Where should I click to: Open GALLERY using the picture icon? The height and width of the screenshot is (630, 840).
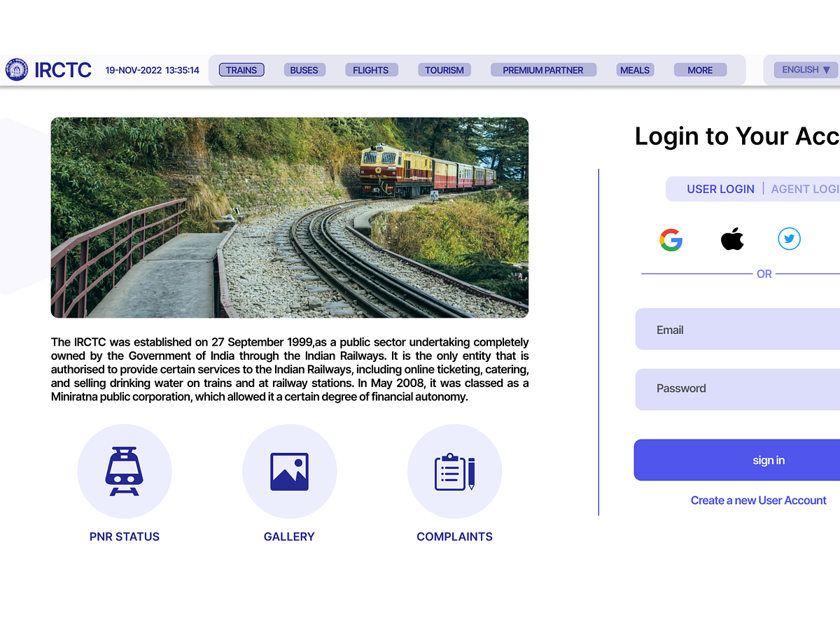tap(289, 471)
